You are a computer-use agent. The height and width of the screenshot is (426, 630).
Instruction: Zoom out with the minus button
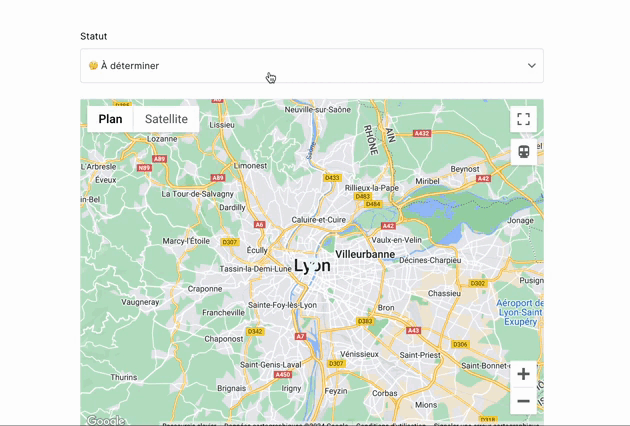pyautogui.click(x=523, y=401)
